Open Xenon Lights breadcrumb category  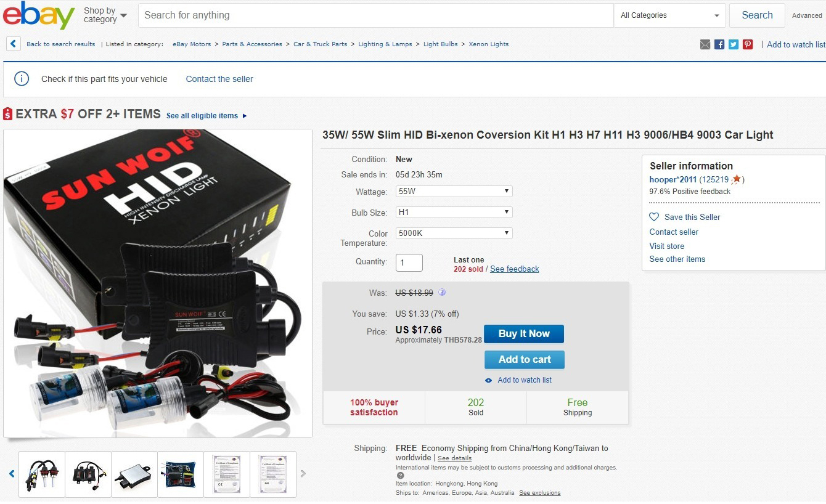488,44
